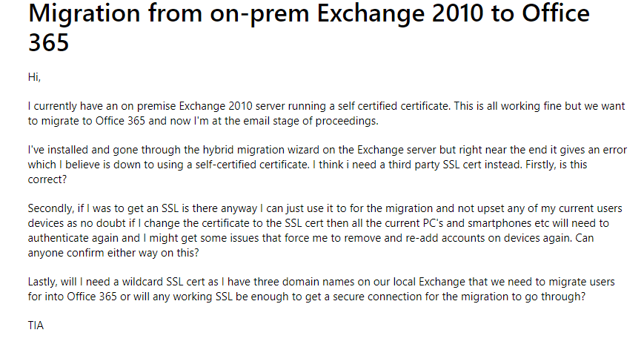
Task: Click the line beginning "which I believe is down"
Action: (x=308, y=165)
